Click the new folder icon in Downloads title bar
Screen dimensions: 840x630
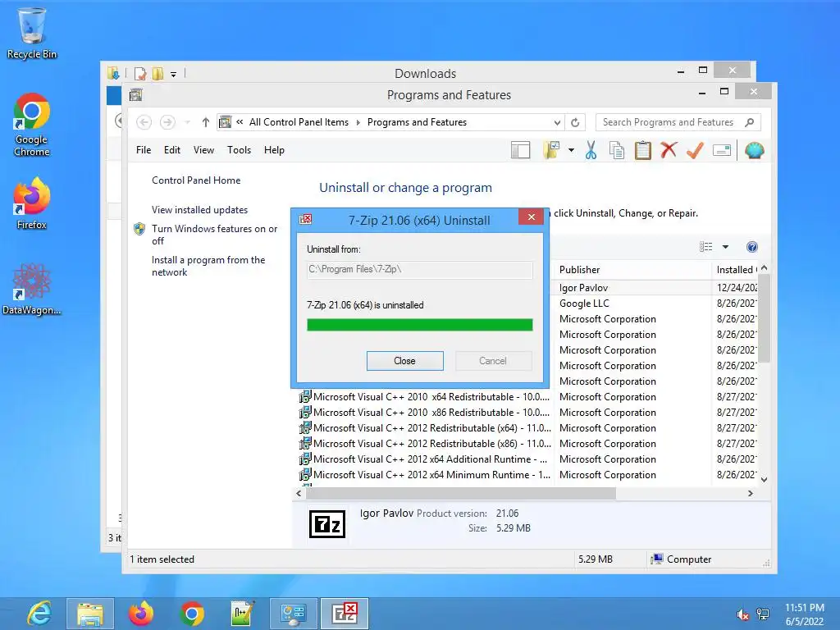point(158,73)
